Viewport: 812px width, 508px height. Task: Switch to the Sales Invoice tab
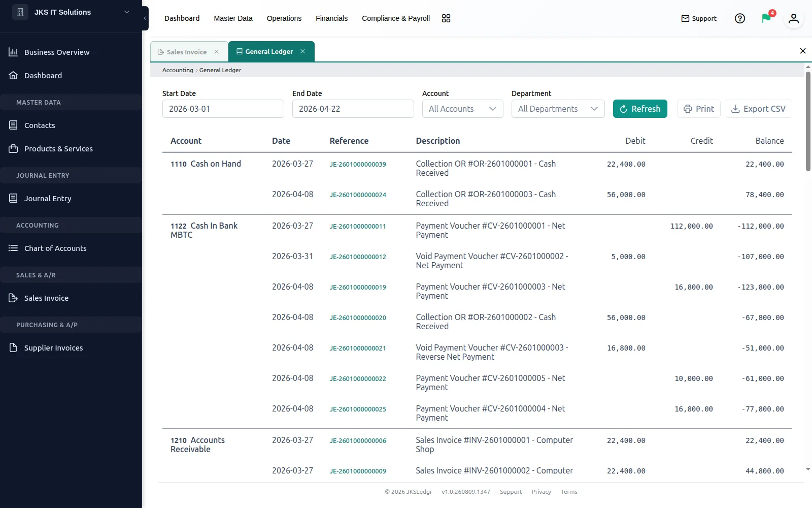[x=186, y=52]
